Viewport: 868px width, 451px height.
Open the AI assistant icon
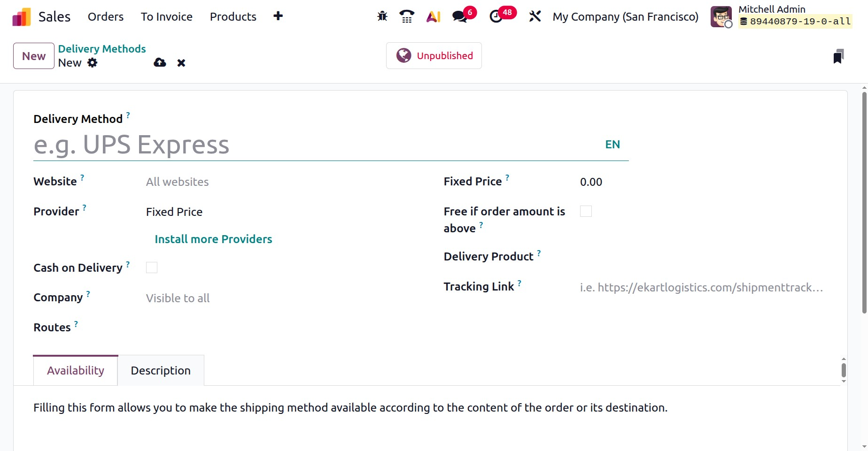point(433,16)
